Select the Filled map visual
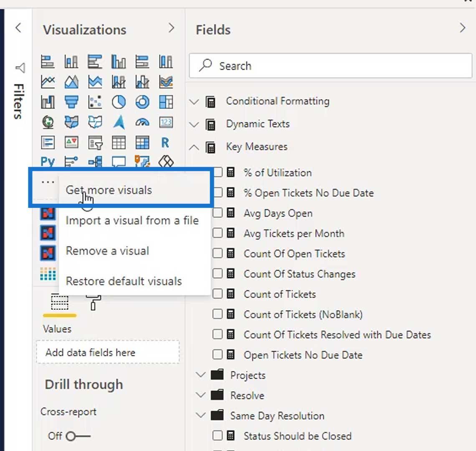The image size is (476, 451). (x=71, y=122)
